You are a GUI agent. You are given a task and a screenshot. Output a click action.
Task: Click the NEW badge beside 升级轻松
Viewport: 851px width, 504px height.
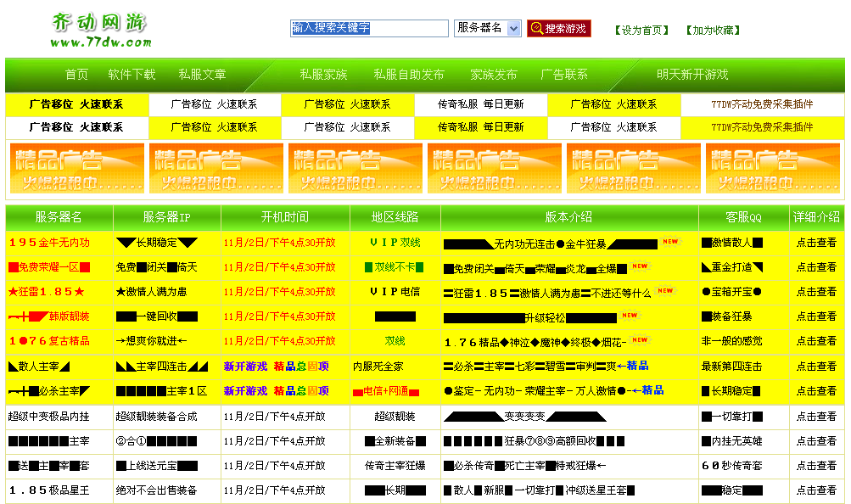click(x=631, y=315)
